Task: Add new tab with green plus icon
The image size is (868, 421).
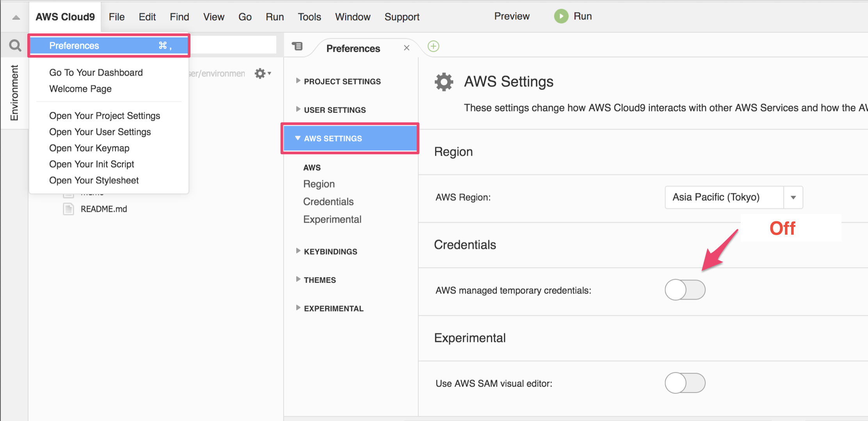Action: pyautogui.click(x=433, y=46)
